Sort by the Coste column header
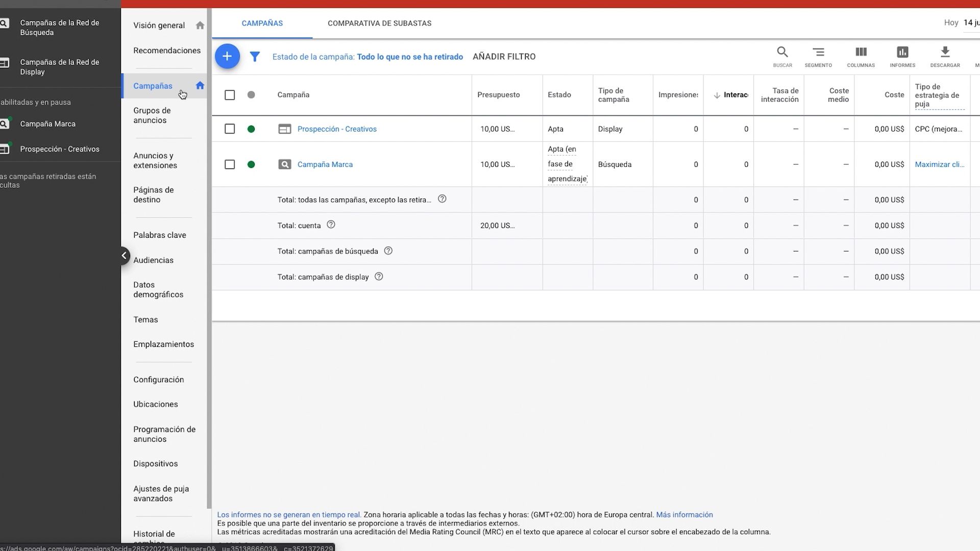The height and width of the screenshot is (551, 980). [894, 95]
